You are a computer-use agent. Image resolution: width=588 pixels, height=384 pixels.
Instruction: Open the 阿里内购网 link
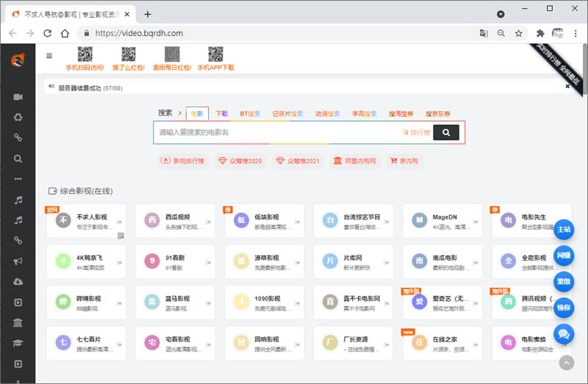click(354, 161)
